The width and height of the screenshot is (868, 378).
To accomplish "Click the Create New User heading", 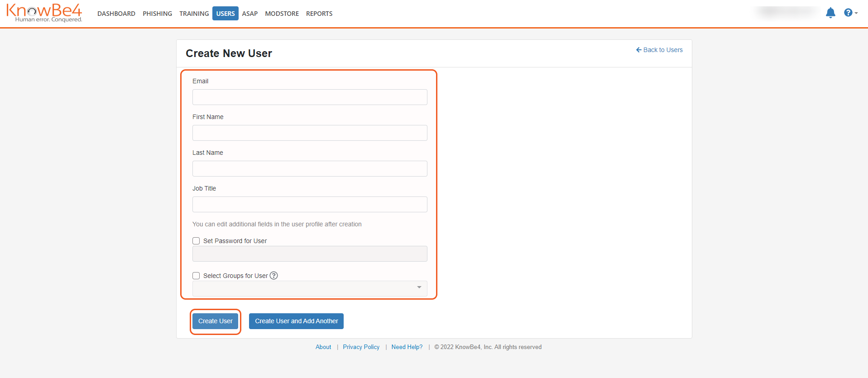I will click(229, 53).
